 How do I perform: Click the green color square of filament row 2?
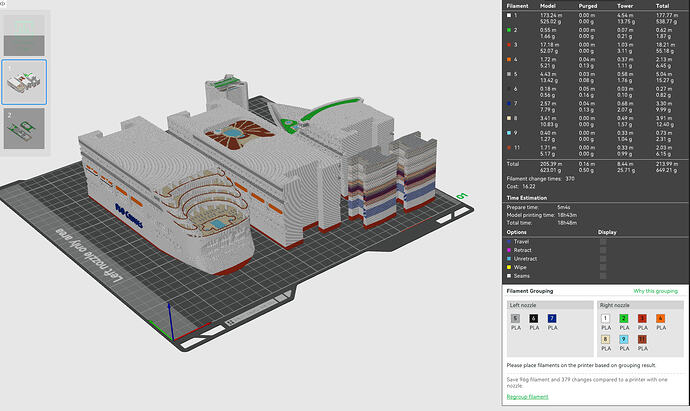click(x=509, y=30)
